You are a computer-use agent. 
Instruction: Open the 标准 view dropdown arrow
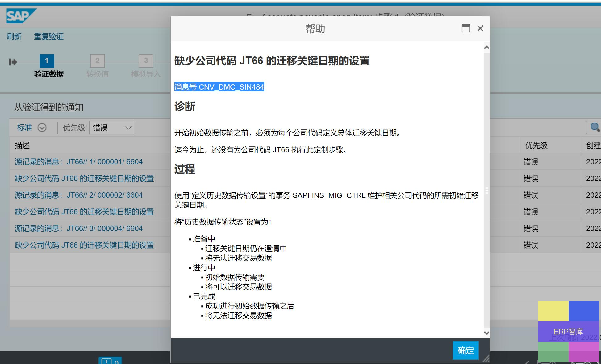pos(42,128)
